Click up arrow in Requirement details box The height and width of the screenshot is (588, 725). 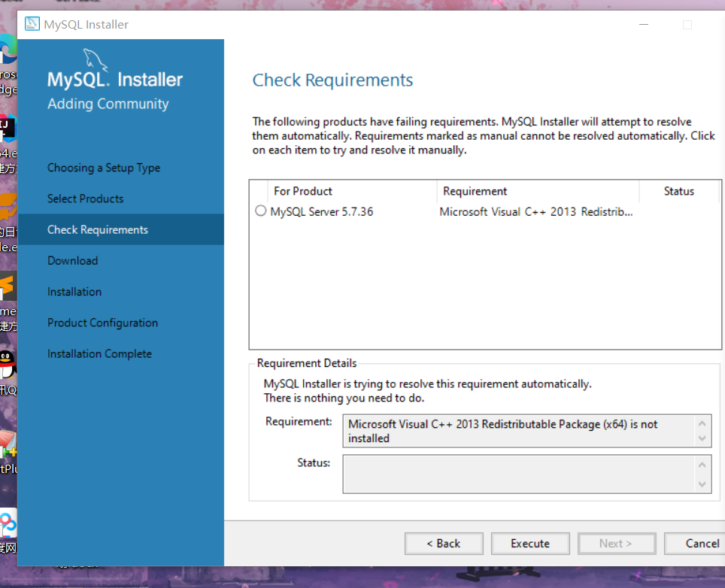[x=702, y=423]
